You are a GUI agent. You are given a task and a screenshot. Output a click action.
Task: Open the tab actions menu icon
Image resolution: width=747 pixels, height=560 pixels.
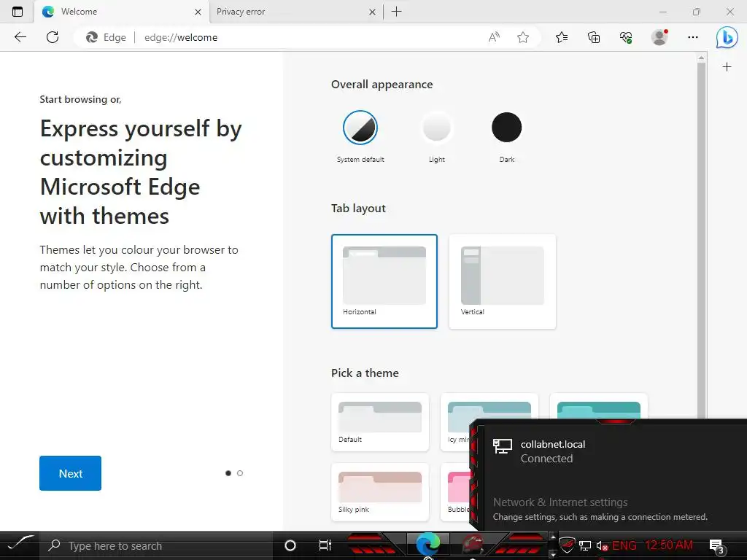point(18,12)
